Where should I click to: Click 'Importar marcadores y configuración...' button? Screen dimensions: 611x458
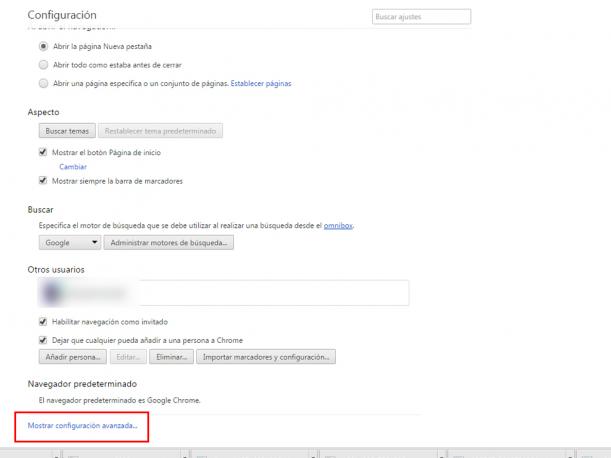click(266, 357)
